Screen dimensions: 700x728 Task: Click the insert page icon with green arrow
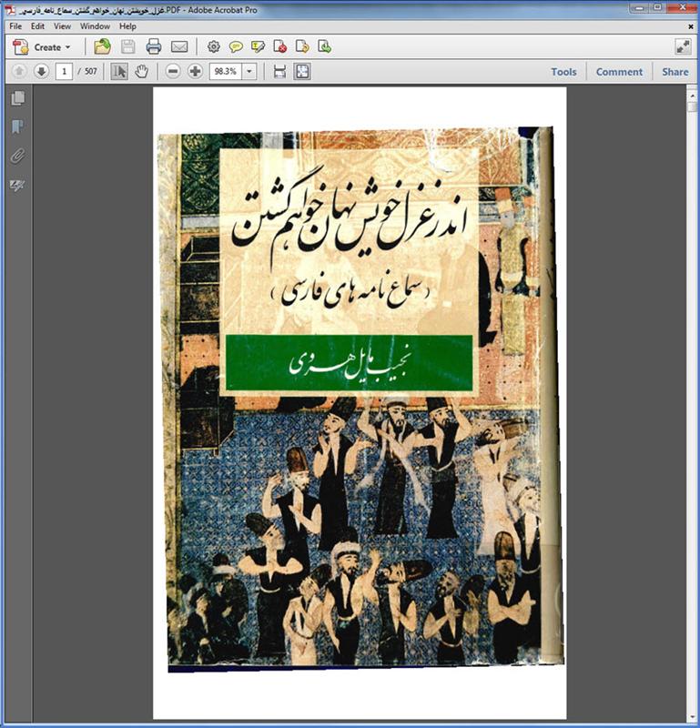click(324, 47)
